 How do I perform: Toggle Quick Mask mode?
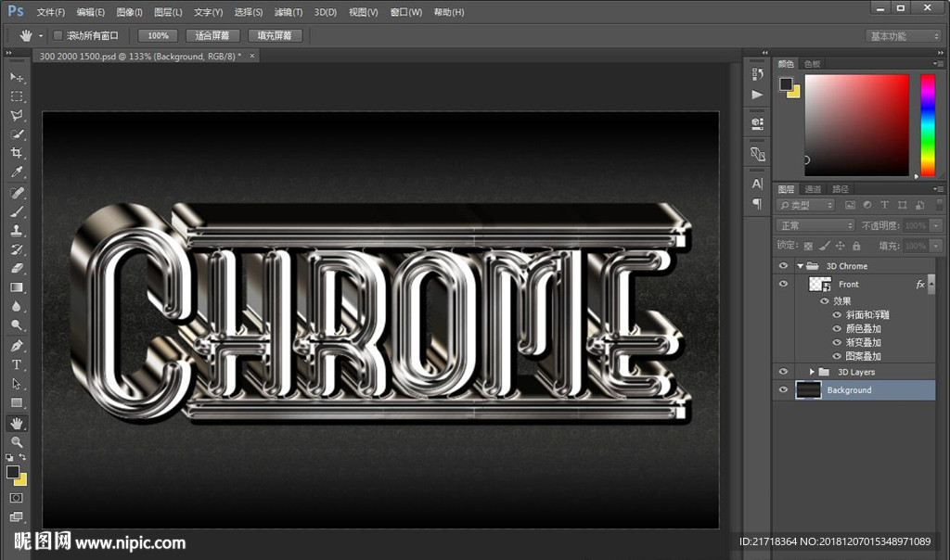coord(17,498)
